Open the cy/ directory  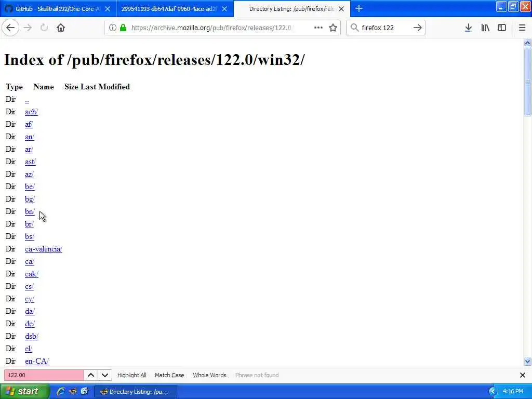(x=30, y=299)
